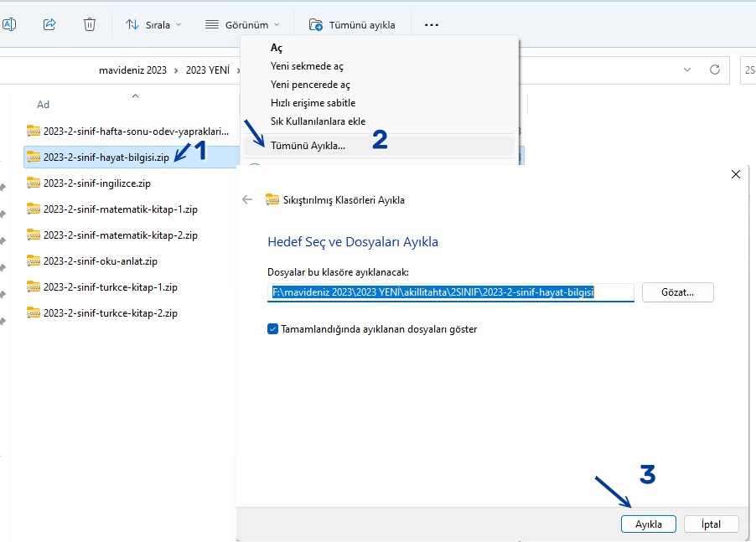Click the 'Ad' column header
Viewport: 756px width, 542px height.
(x=44, y=105)
